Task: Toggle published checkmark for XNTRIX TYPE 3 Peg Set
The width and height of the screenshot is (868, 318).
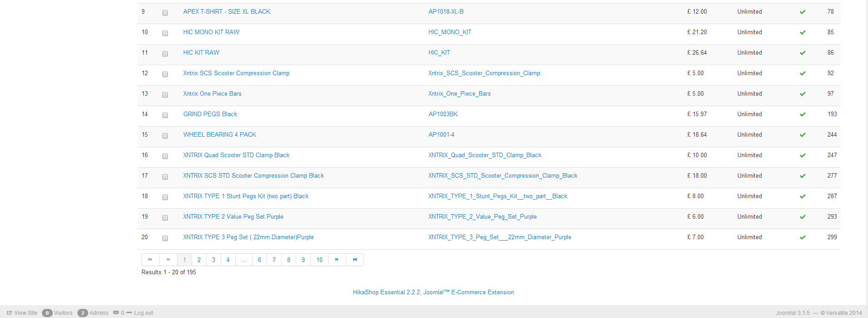Action: click(802, 237)
